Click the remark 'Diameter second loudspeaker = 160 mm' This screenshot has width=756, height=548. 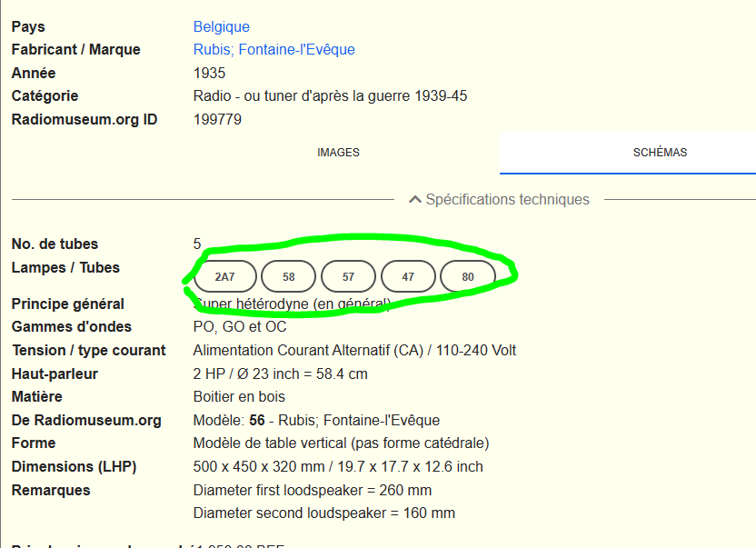click(324, 513)
